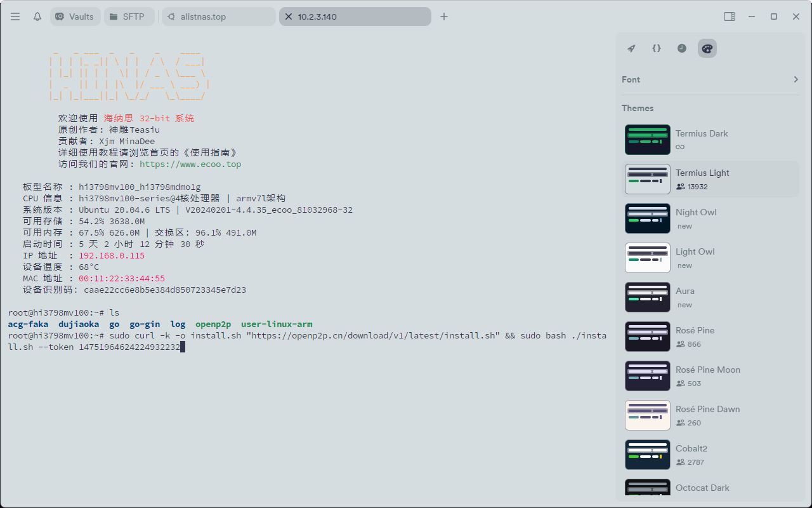812x508 pixels.
Task: Click the dujiaoka directory name
Action: click(x=79, y=324)
